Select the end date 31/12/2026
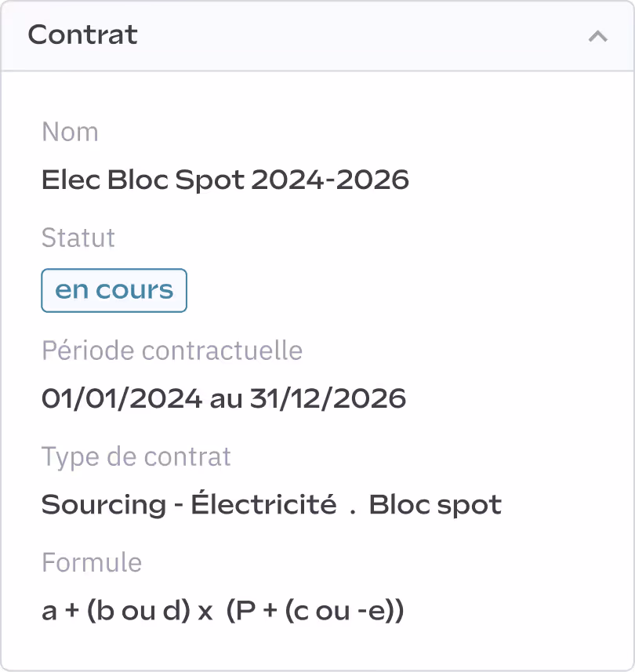The image size is (635, 672). (328, 399)
